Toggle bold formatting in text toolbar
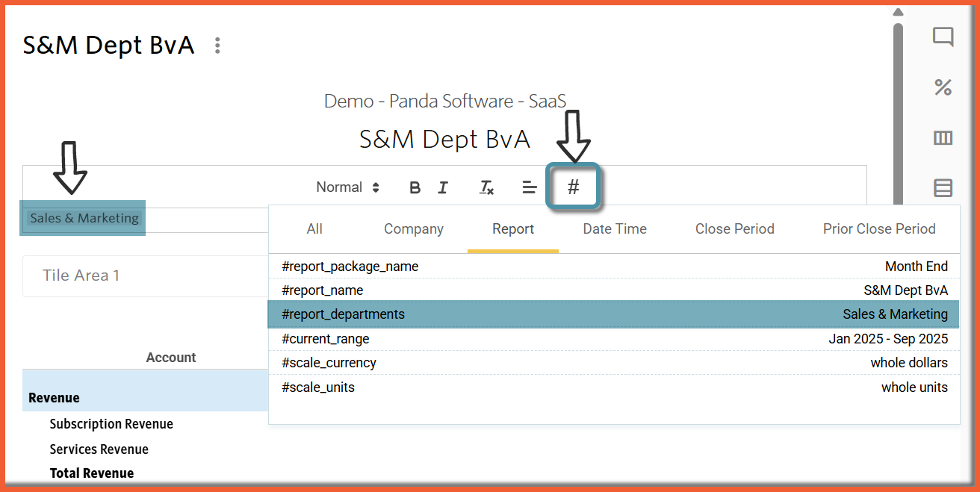The image size is (980, 492). pyautogui.click(x=415, y=187)
